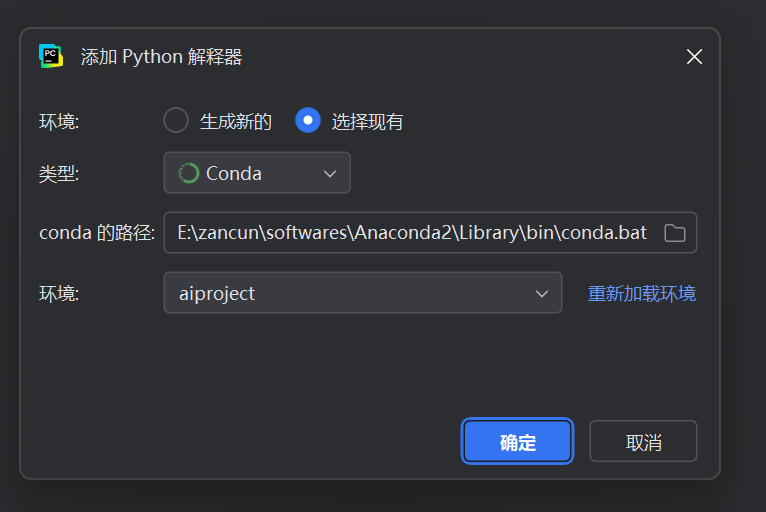Close the Add Python Interpreter dialog
The image size is (766, 512).
[694, 57]
